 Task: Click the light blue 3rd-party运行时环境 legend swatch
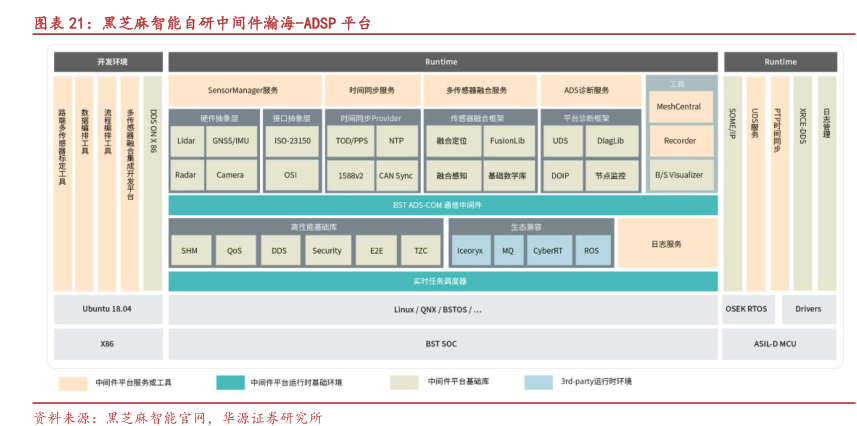point(538,382)
